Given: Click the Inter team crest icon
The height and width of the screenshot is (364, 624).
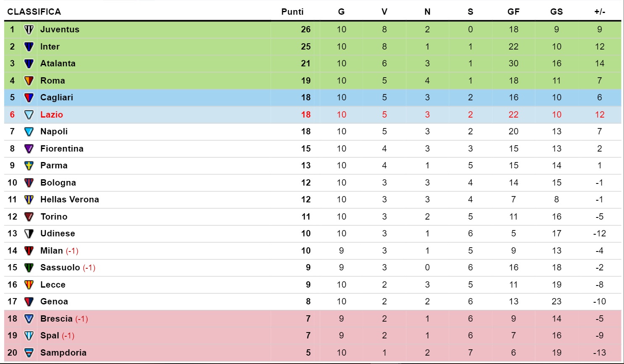Looking at the screenshot, I should click(29, 47).
